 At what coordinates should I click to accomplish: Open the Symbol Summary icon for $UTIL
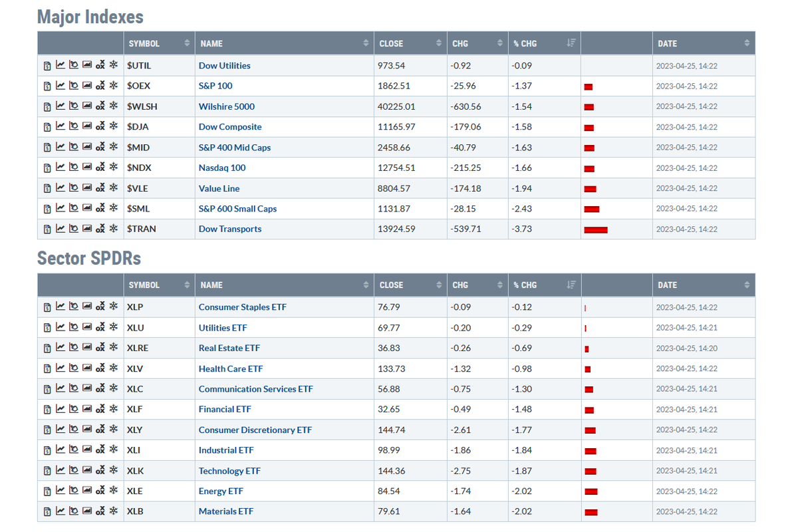pyautogui.click(x=47, y=65)
